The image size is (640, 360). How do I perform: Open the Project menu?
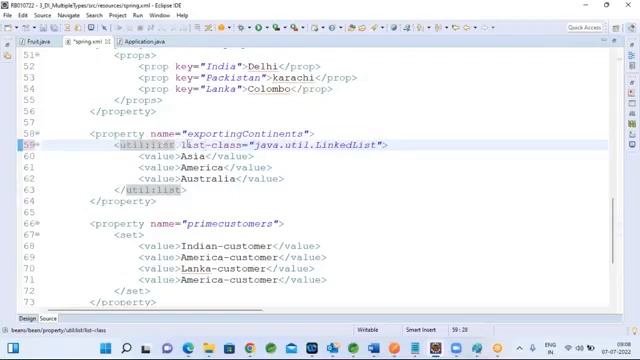pos(118,16)
